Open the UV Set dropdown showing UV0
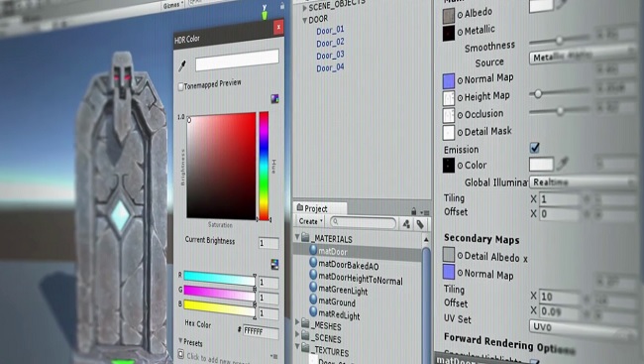 pyautogui.click(x=583, y=328)
